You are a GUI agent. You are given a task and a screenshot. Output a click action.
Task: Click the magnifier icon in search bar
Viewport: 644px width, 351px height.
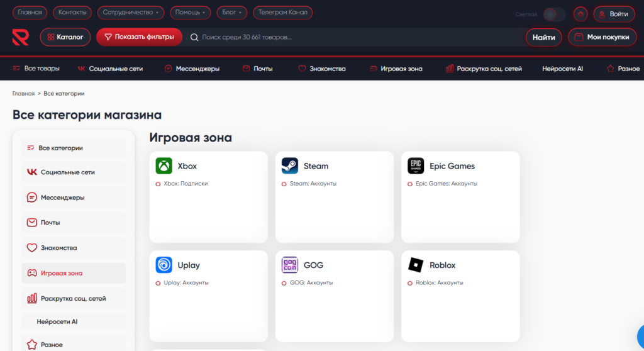click(x=194, y=37)
